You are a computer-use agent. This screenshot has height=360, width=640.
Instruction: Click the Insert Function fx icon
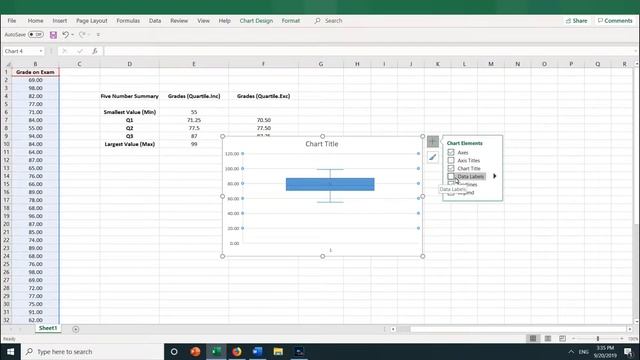pos(95,51)
